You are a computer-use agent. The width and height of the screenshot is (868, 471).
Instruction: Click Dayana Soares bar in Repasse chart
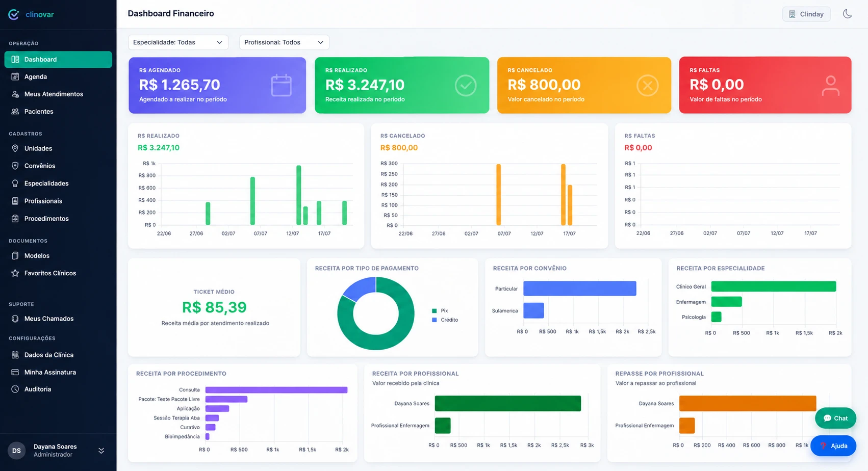point(748,403)
